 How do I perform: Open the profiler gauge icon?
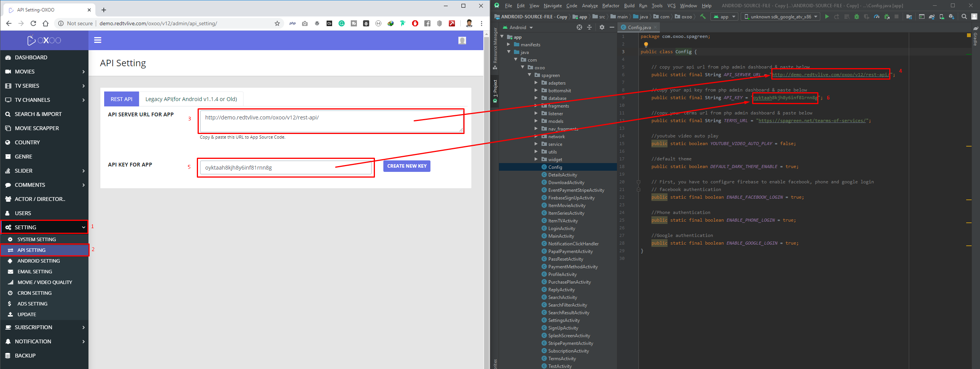coord(877,16)
